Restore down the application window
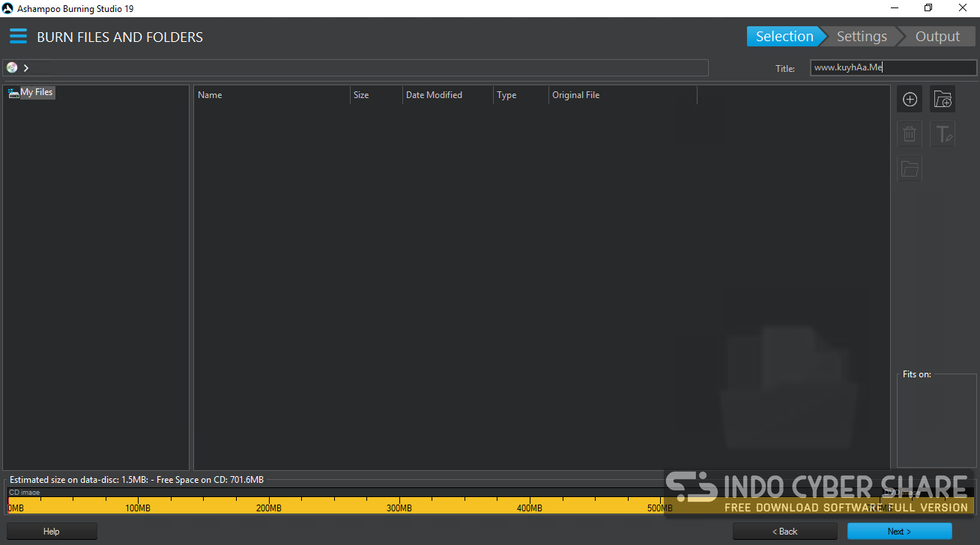The width and height of the screenshot is (980, 545). click(x=928, y=8)
